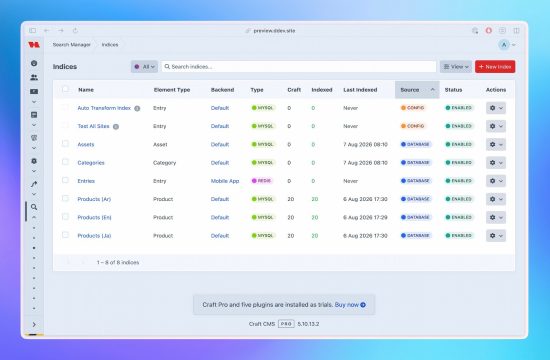The width and height of the screenshot is (550, 360).
Task: Toggle the browser sidebar panel icon
Action: (x=32, y=31)
